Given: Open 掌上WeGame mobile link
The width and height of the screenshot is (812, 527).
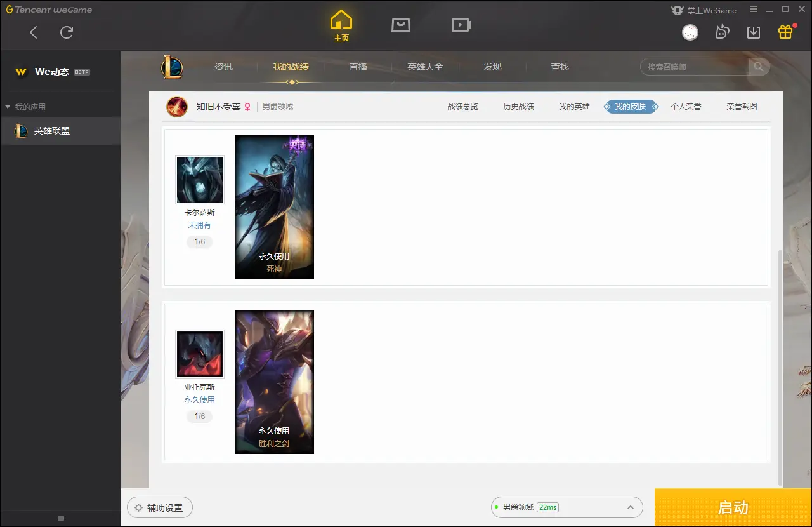Looking at the screenshot, I should click(x=704, y=10).
